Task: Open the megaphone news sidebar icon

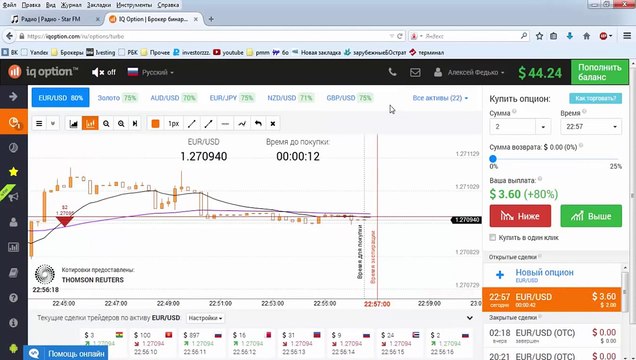Action: point(13,197)
